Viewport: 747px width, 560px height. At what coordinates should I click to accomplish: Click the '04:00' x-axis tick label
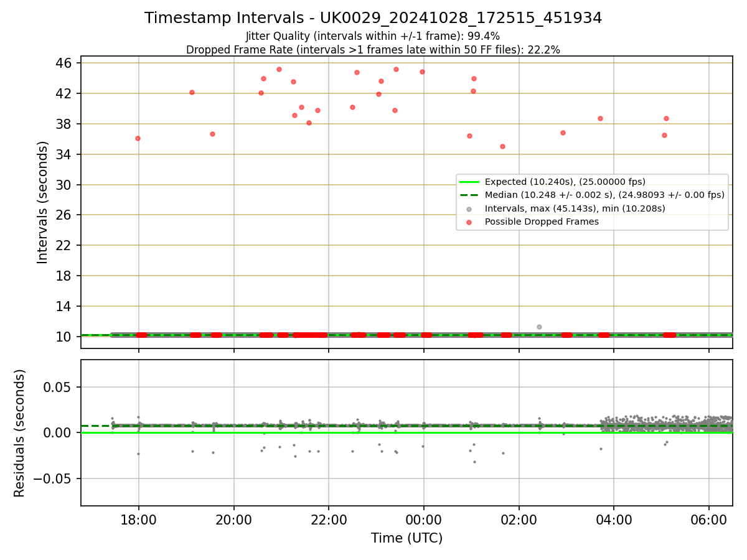(x=614, y=520)
